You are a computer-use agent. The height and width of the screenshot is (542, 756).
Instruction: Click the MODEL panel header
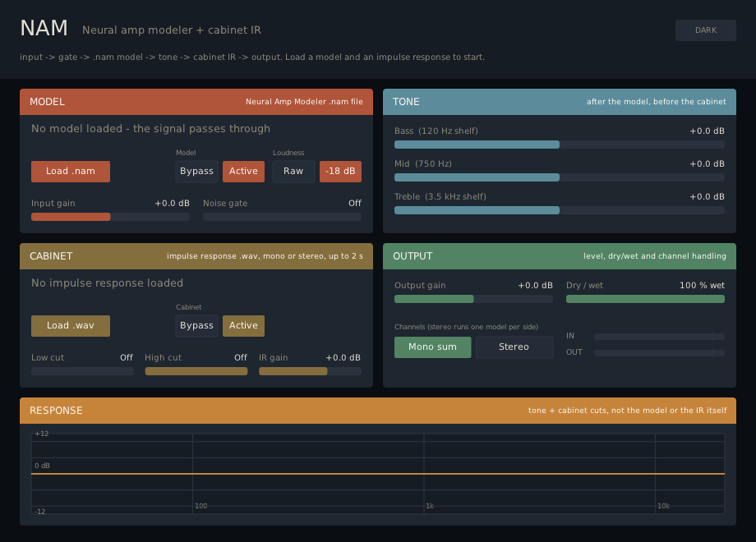[196, 102]
